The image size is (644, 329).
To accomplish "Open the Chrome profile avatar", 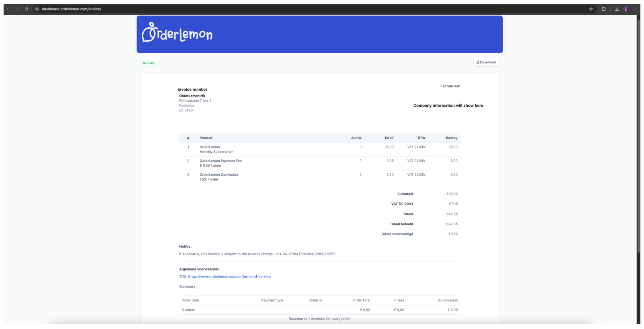I will 626,9.
